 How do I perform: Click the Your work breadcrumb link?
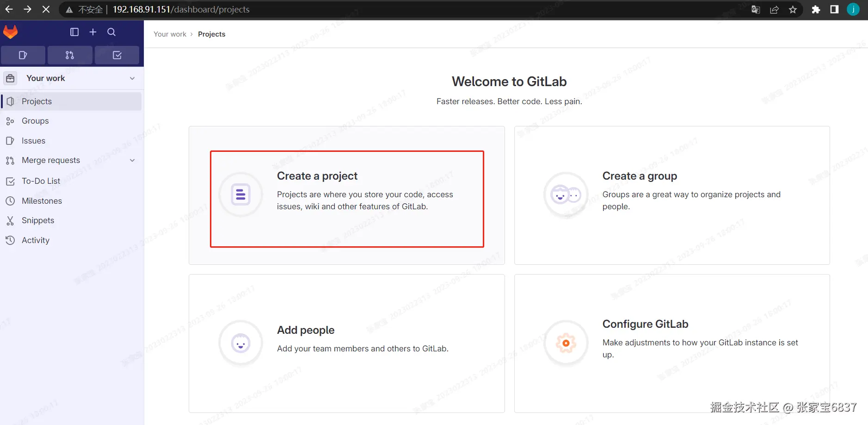170,34
